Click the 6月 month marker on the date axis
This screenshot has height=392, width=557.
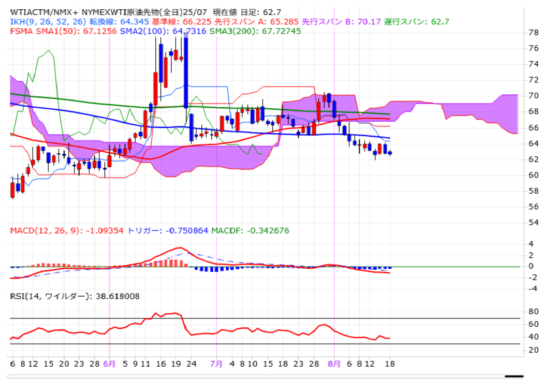tap(109, 364)
